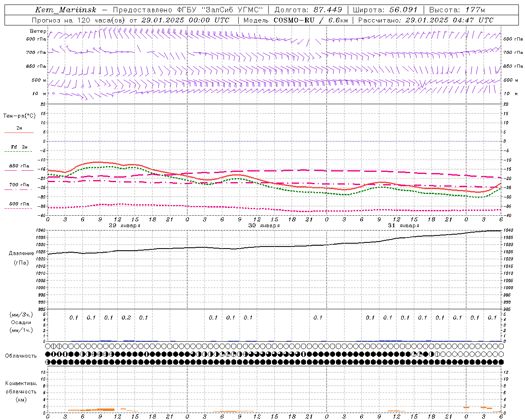Image resolution: width=525 pixels, height=420 pixels.
Task: Click the 'Td 2м' dew point legend entry
Action: pos(19,147)
